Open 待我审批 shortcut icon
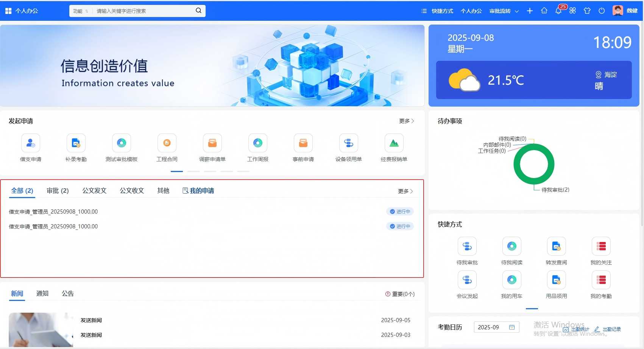The width and height of the screenshot is (644, 349). point(467,247)
